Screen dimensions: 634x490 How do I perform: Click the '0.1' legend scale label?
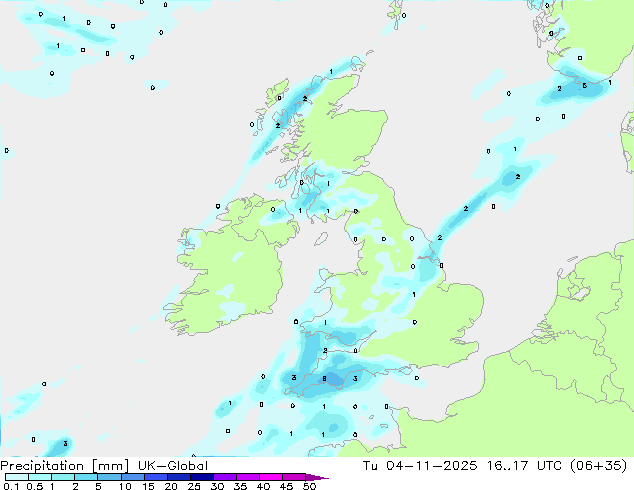pyautogui.click(x=11, y=486)
